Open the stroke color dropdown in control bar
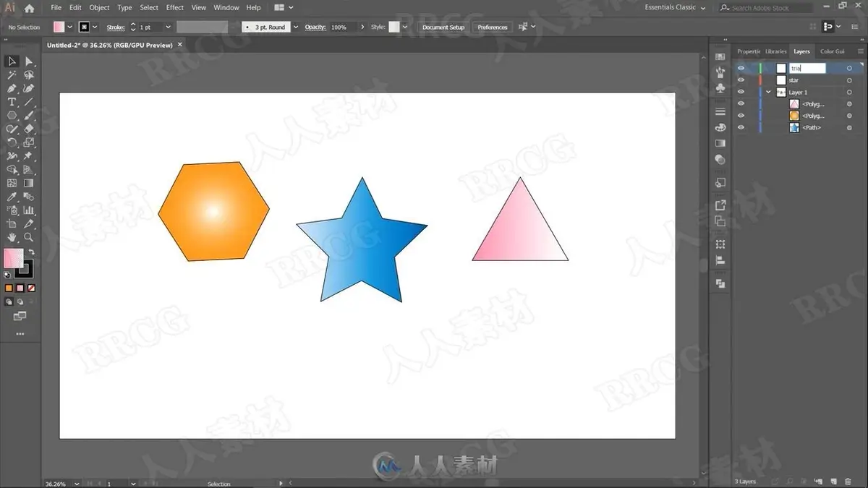Image resolution: width=868 pixels, height=488 pixels. 95,27
